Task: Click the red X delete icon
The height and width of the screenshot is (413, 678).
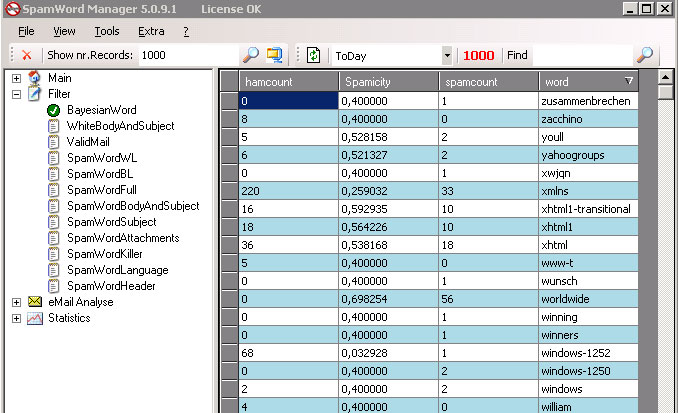Action: (26, 55)
